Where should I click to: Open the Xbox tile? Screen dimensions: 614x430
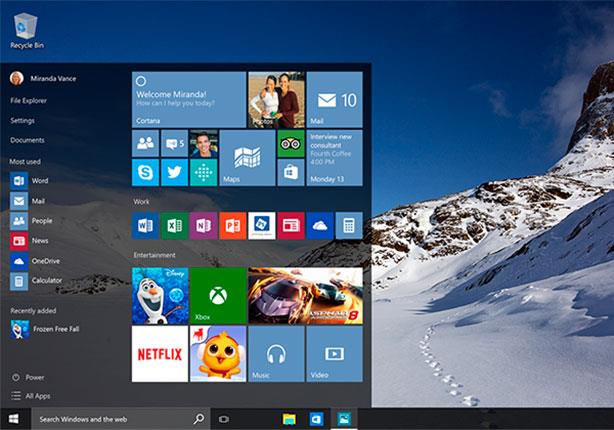pos(218,296)
